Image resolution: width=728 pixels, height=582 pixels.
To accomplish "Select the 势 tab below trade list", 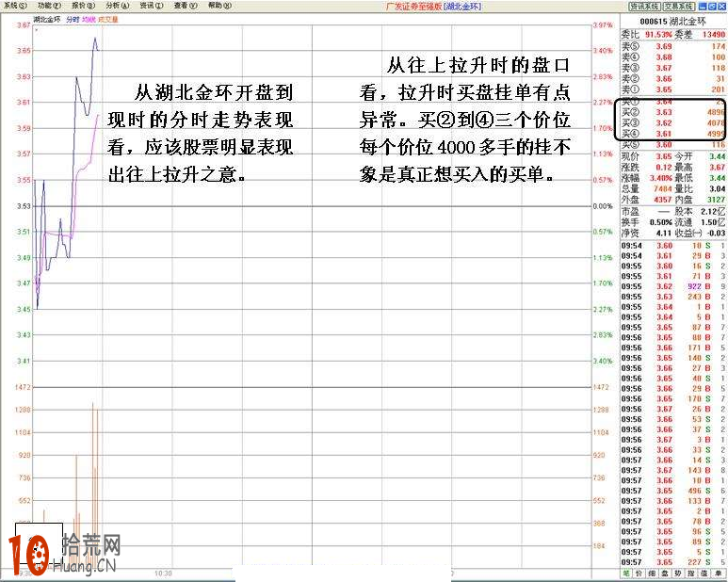I will pyautogui.click(x=677, y=574).
